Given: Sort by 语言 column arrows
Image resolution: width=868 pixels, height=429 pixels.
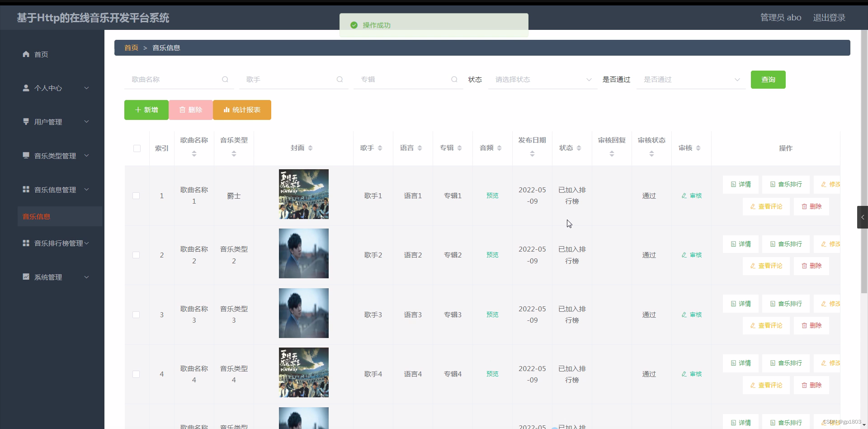Looking at the screenshot, I should pyautogui.click(x=420, y=148).
